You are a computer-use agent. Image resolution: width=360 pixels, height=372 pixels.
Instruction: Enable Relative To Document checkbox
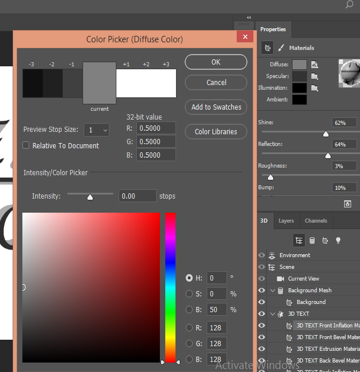click(x=26, y=145)
